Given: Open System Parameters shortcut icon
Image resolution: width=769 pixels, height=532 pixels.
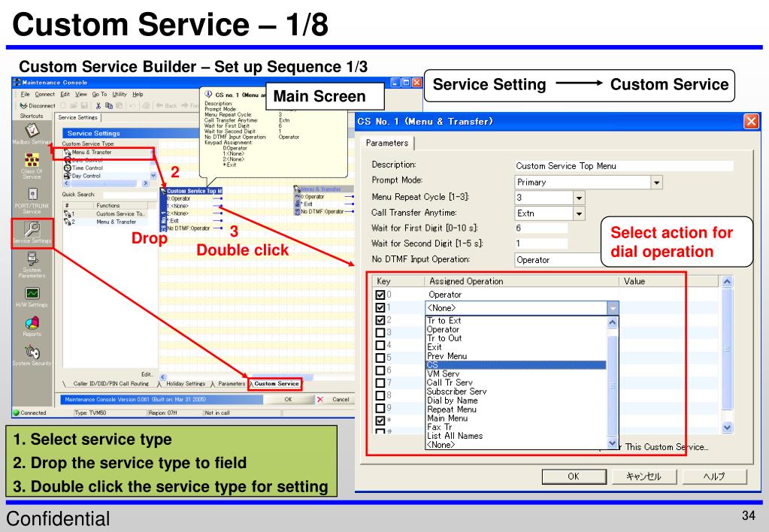Looking at the screenshot, I should point(32,258).
